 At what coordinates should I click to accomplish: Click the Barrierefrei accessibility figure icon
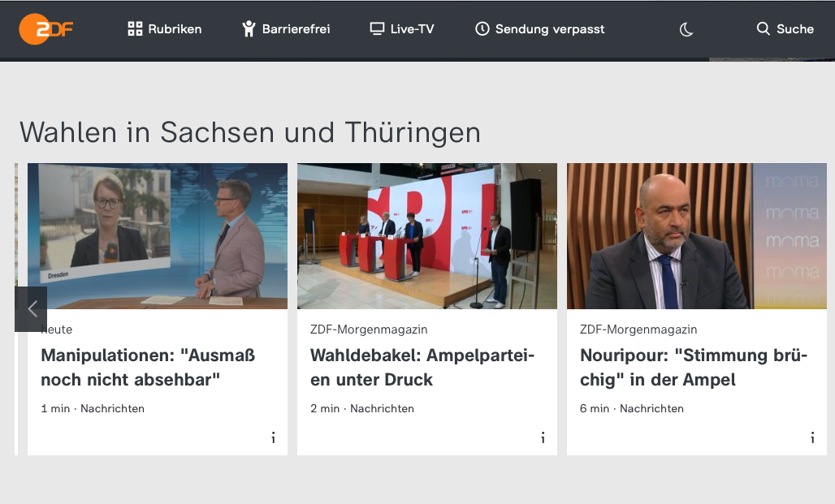249,28
